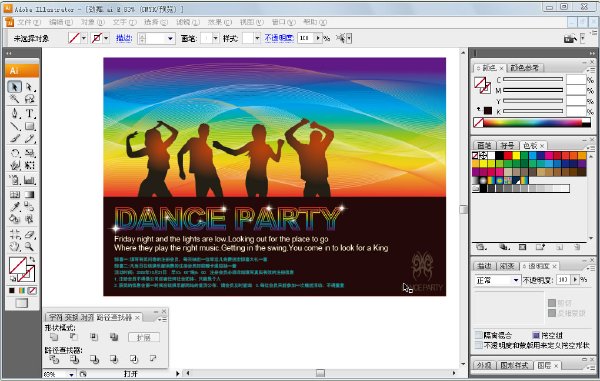Viewport: 600px width, 381px height.
Task: Switch to the 颜色参考 tab
Action: tap(524, 68)
